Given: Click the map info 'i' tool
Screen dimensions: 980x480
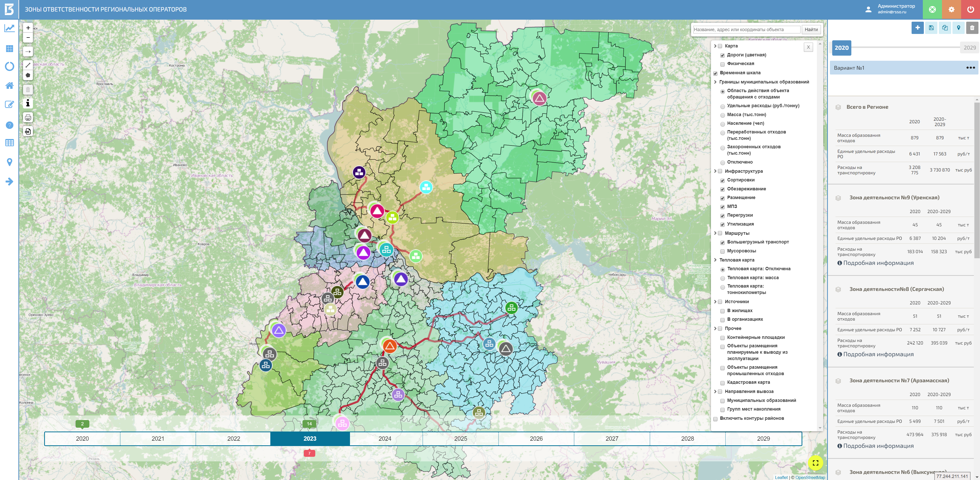Looking at the screenshot, I should [x=28, y=103].
